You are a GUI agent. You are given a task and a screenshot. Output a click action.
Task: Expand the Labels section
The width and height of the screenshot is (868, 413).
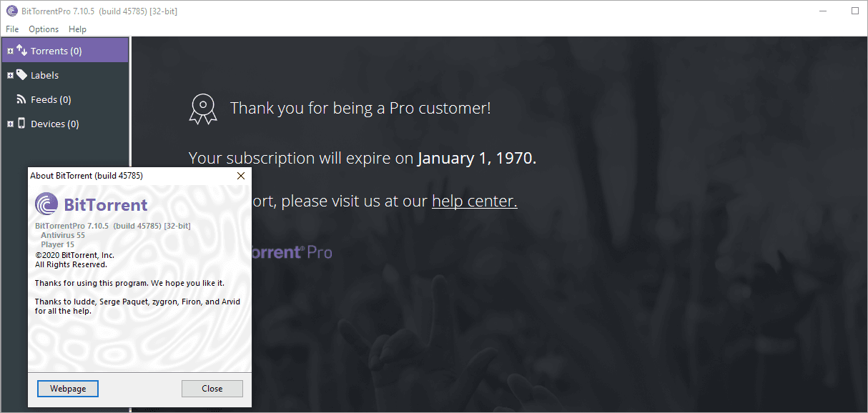pos(9,75)
